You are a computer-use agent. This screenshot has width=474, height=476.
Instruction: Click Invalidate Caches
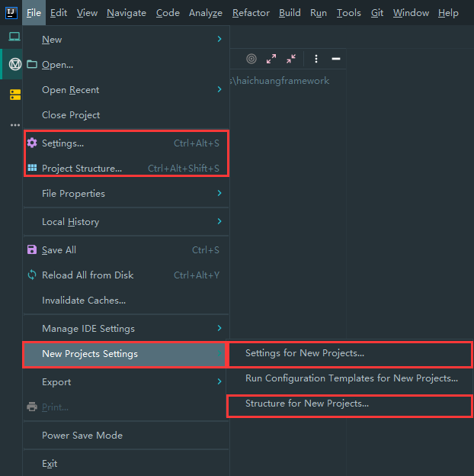(x=84, y=301)
